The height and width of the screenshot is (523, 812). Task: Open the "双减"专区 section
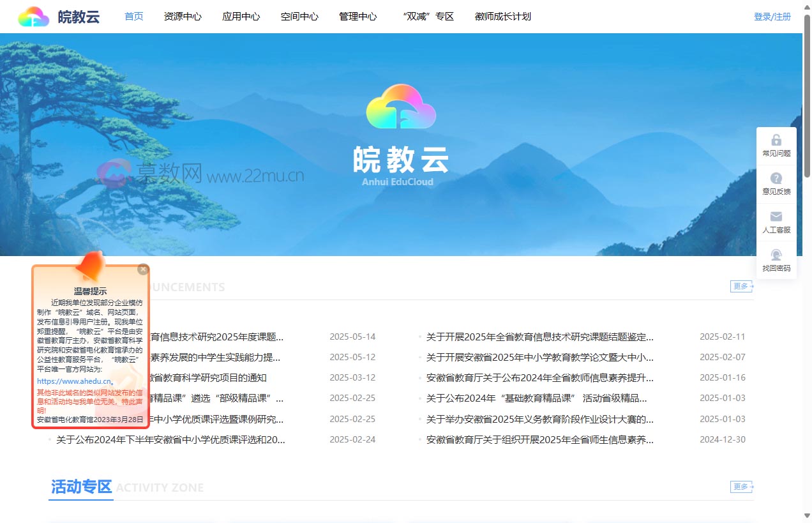(x=428, y=17)
